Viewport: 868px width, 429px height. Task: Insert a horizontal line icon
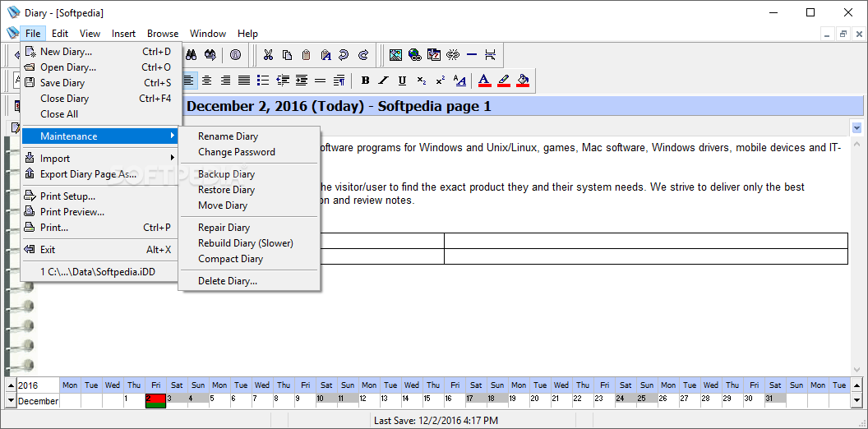[x=472, y=55]
